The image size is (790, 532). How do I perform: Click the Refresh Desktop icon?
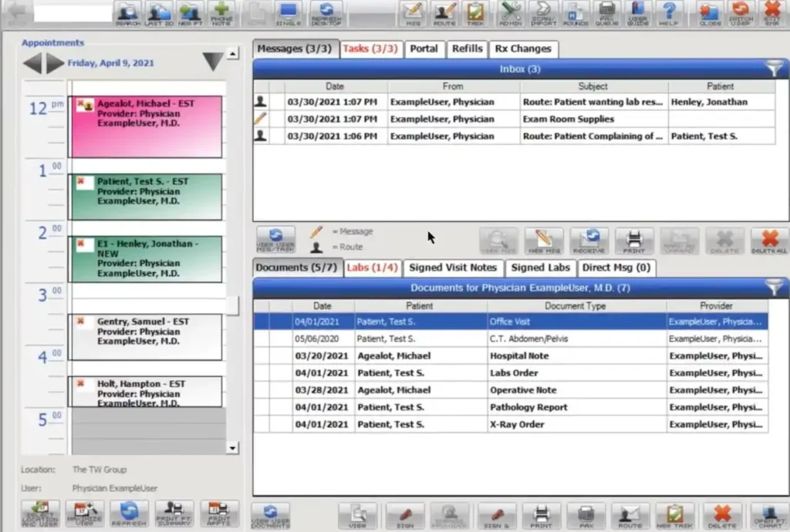coord(326,13)
